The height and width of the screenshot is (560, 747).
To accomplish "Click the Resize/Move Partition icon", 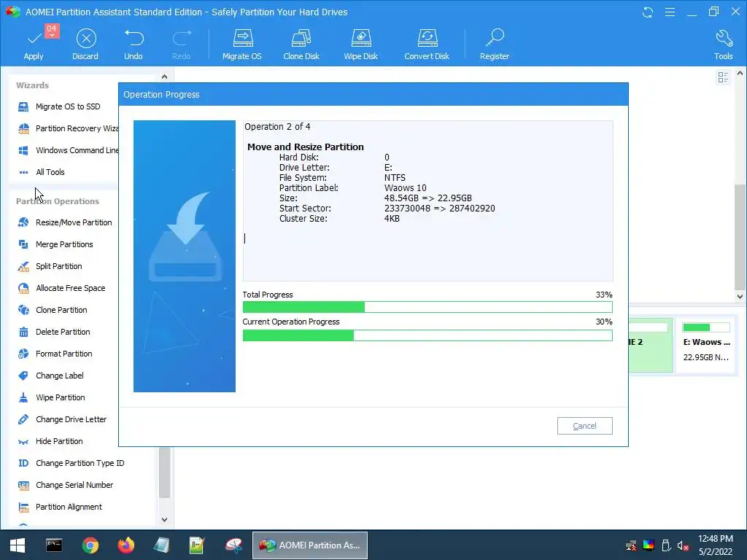I will 23,222.
